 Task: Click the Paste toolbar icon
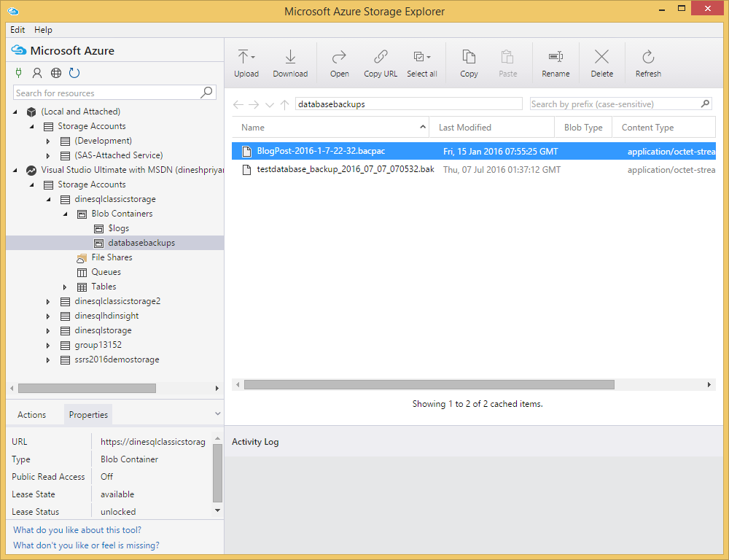tap(507, 57)
